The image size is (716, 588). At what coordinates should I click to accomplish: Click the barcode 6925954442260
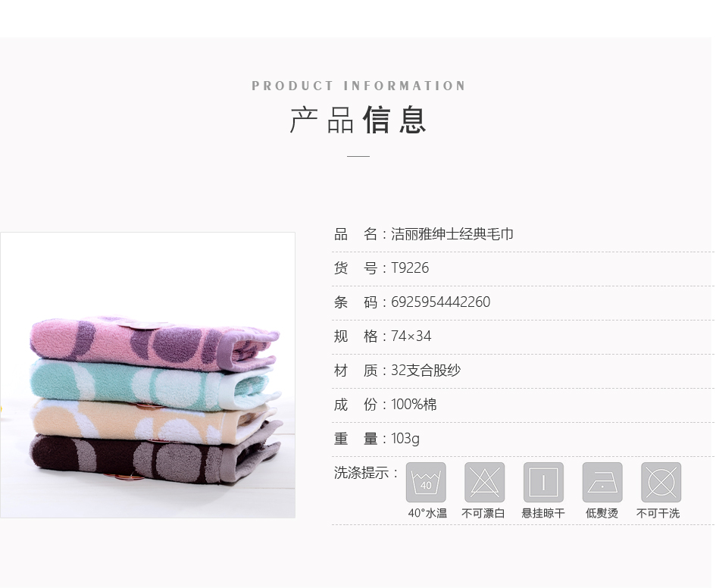pyautogui.click(x=441, y=302)
